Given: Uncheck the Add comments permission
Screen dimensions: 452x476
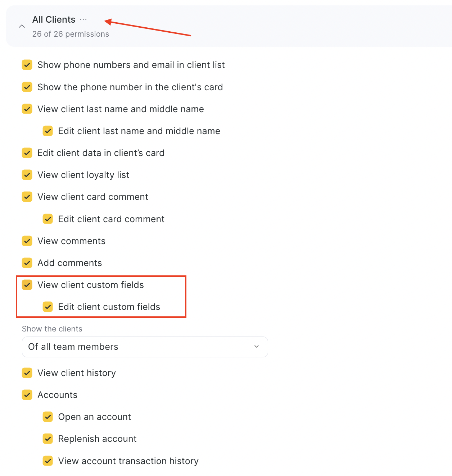Looking at the screenshot, I should coord(27,263).
